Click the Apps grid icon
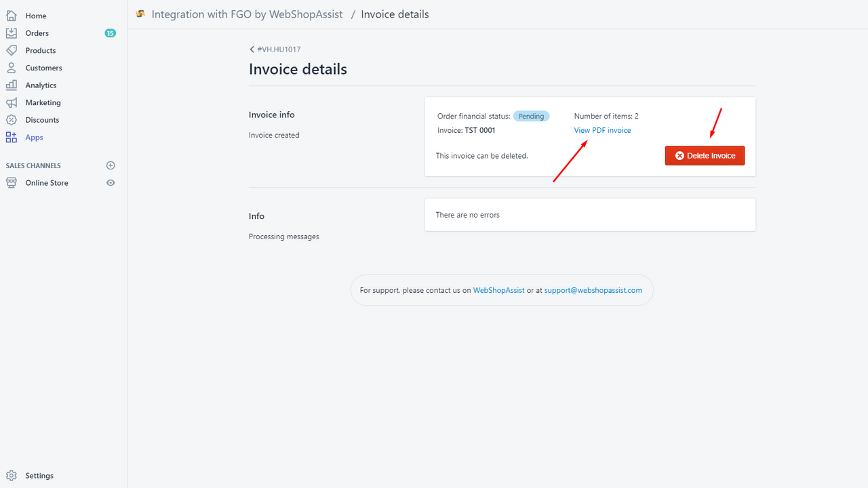The image size is (868, 488). (x=11, y=138)
